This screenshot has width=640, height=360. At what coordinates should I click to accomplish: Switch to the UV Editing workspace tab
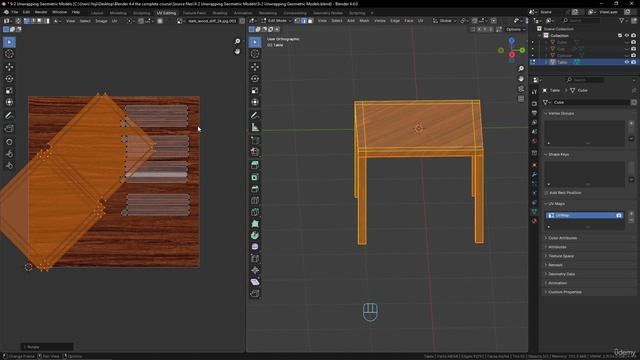pos(166,13)
